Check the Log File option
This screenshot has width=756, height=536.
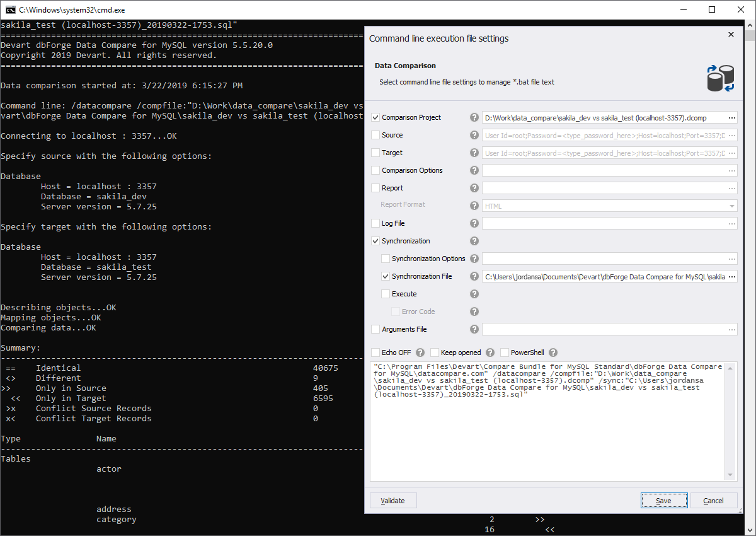[x=376, y=223]
